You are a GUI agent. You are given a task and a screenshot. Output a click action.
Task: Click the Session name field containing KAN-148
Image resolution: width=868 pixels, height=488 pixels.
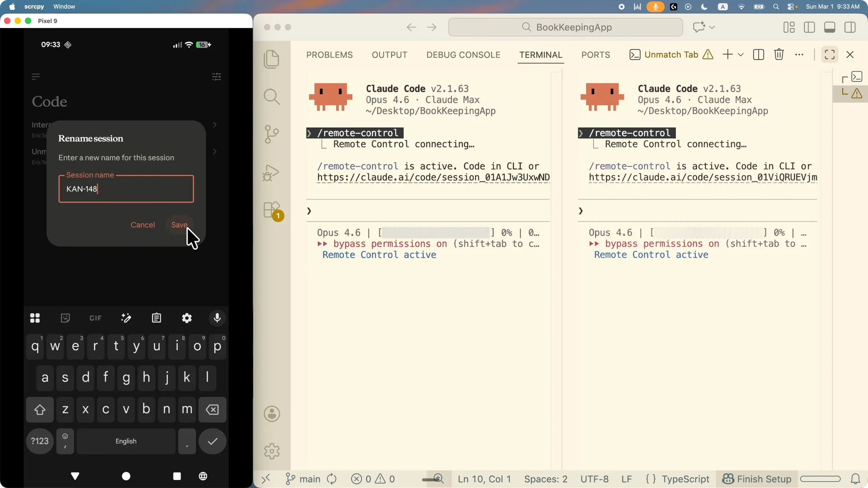[x=126, y=189]
